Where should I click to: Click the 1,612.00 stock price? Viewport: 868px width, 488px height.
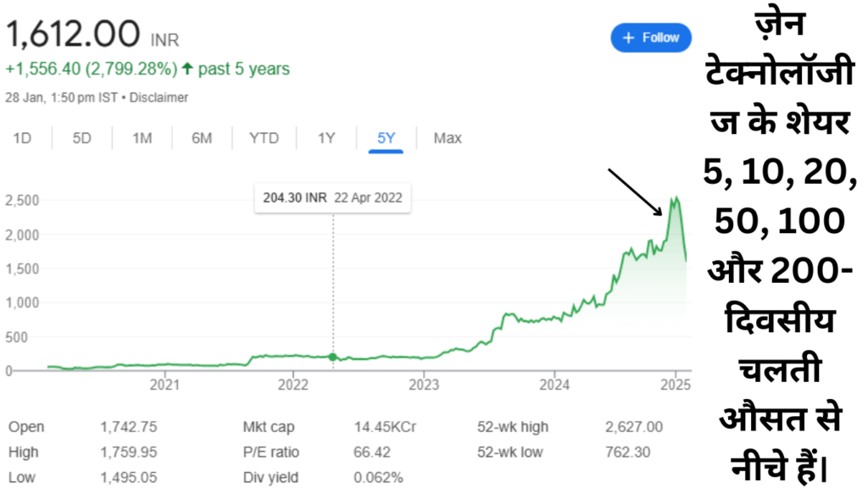pos(73,35)
